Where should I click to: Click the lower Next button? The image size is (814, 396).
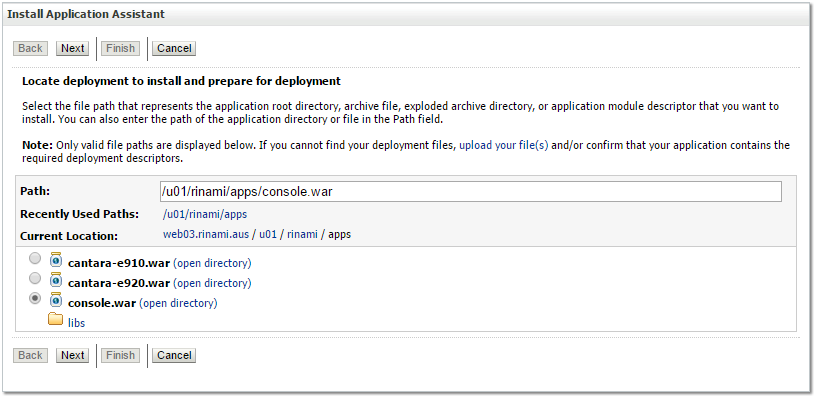pyautogui.click(x=72, y=356)
